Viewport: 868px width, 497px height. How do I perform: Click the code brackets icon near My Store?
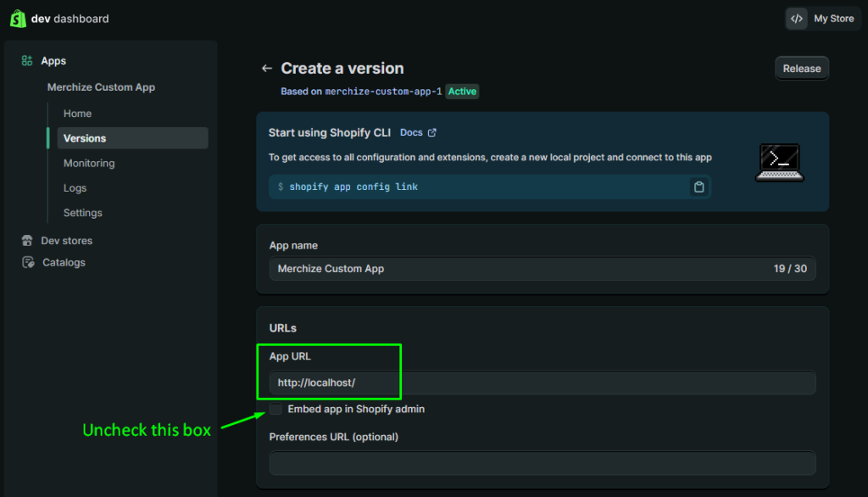796,19
